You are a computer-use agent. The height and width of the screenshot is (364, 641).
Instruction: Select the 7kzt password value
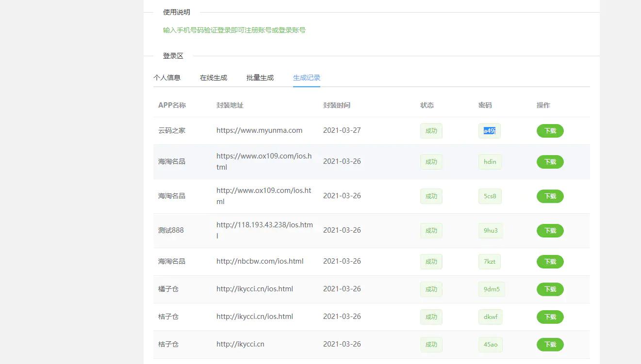[489, 261]
